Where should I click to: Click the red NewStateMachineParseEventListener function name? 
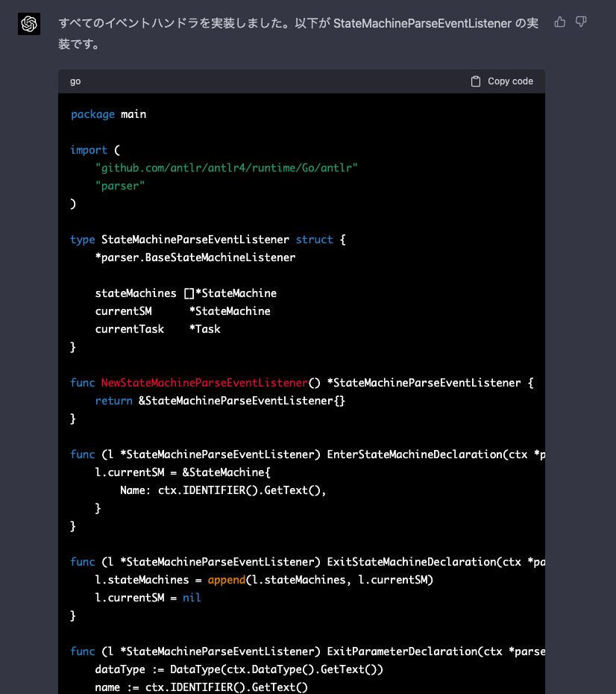[x=204, y=383]
